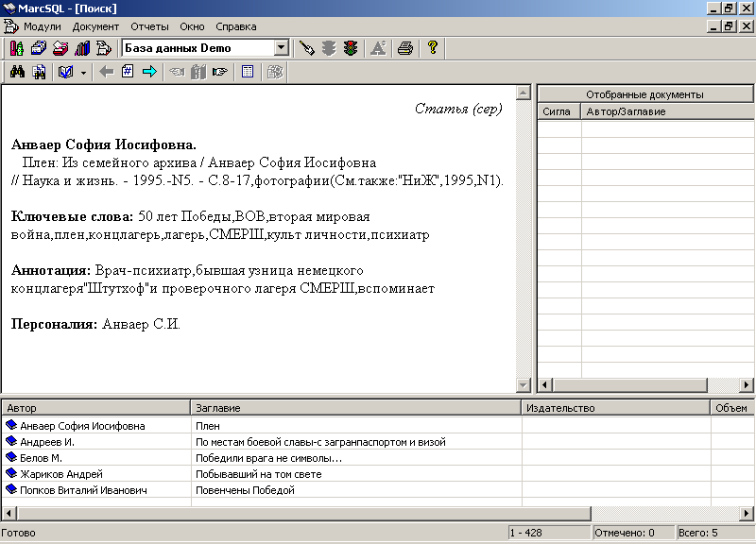Sort by the Заглавие column header
This screenshot has height=544, width=756.
point(356,408)
